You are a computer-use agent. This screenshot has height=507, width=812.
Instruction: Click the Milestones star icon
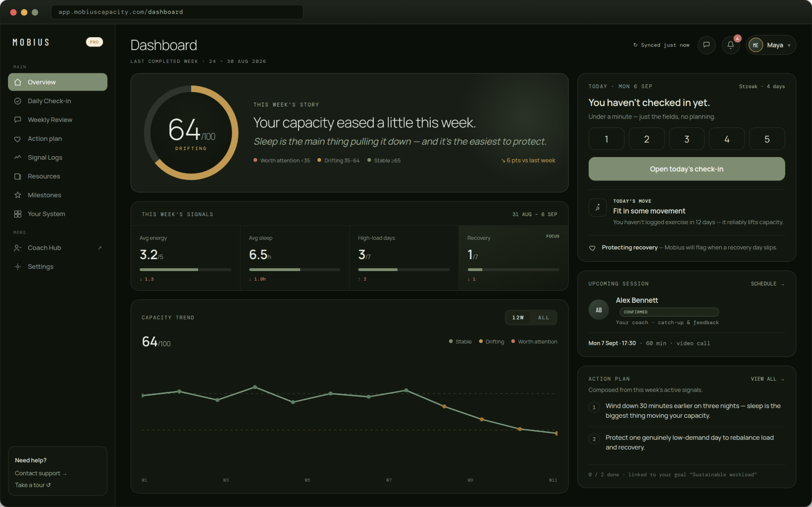coord(18,195)
